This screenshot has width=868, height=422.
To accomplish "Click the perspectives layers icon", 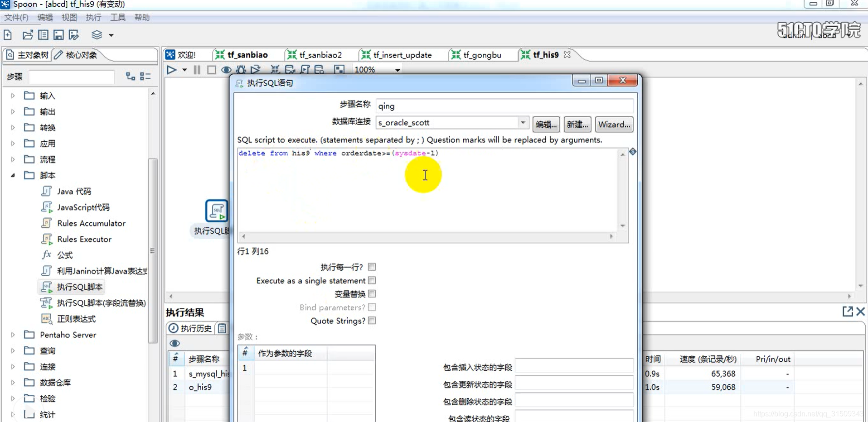I will 97,35.
